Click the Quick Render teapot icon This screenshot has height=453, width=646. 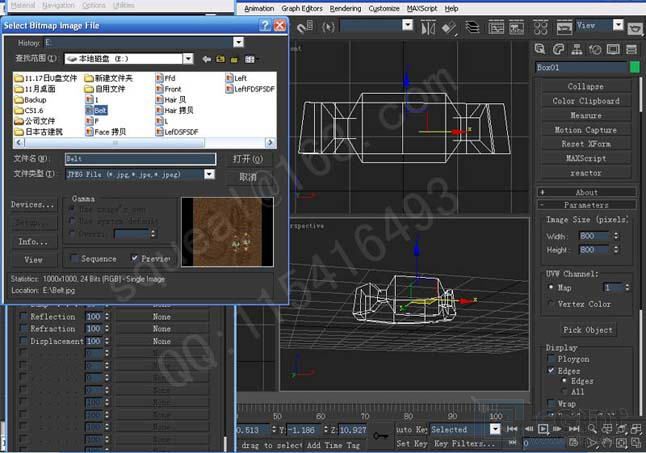click(636, 28)
